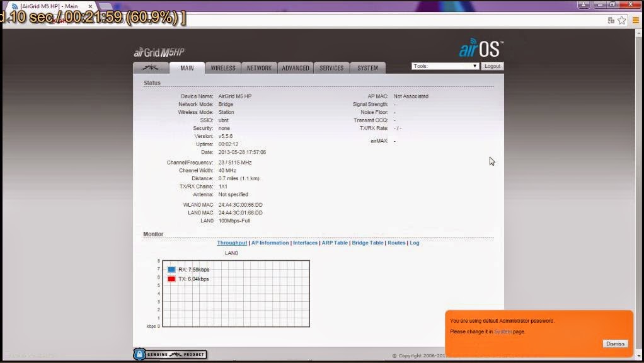Dismiss the default password warning
This screenshot has width=644, height=363.
click(615, 343)
